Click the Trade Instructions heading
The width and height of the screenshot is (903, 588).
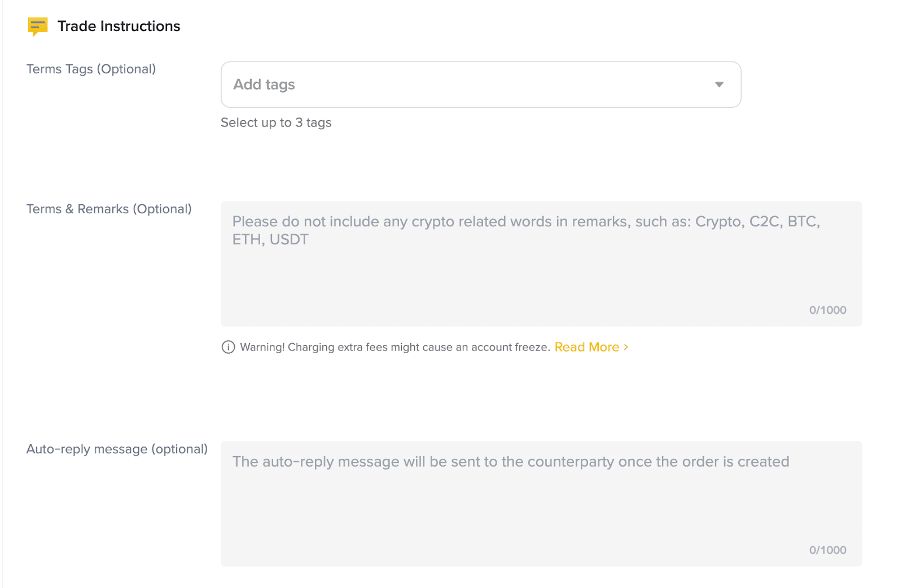(x=119, y=26)
